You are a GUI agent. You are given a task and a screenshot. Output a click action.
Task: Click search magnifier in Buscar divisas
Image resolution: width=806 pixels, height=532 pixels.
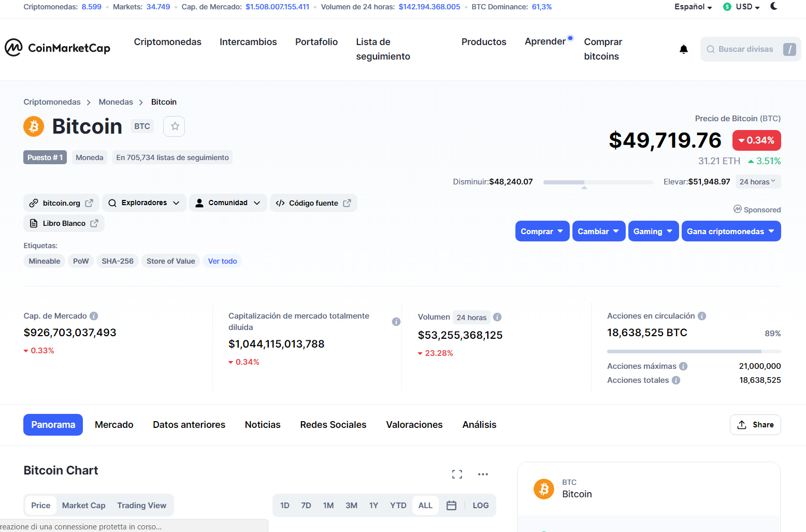711,49
